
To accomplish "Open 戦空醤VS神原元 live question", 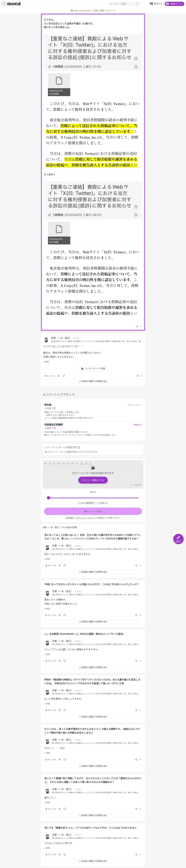I will tap(93, 681).
